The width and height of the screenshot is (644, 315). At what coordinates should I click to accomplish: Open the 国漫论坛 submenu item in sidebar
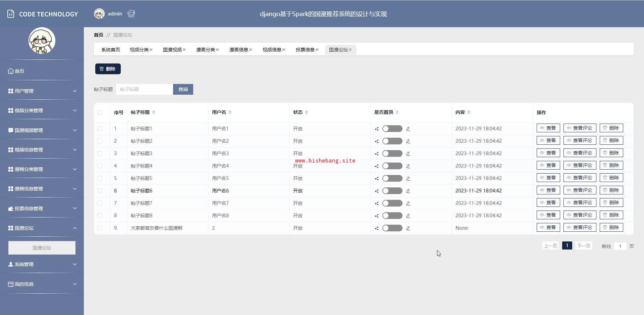click(x=42, y=248)
